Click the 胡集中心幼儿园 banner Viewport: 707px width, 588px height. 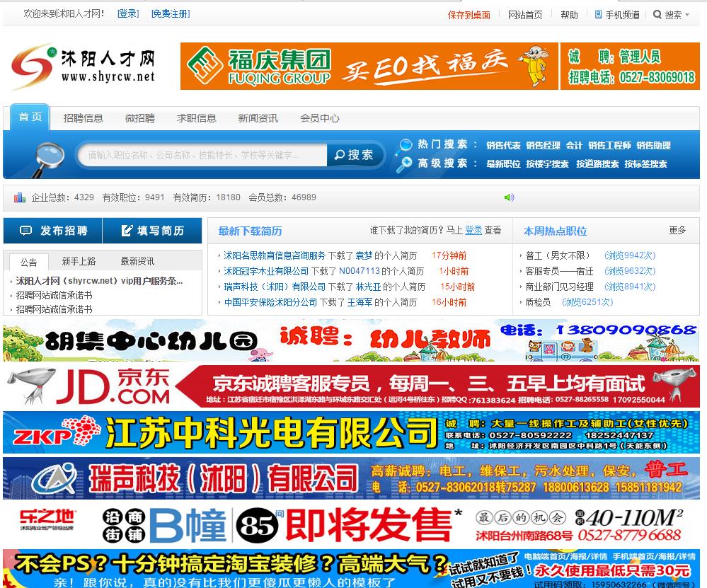[351, 340]
